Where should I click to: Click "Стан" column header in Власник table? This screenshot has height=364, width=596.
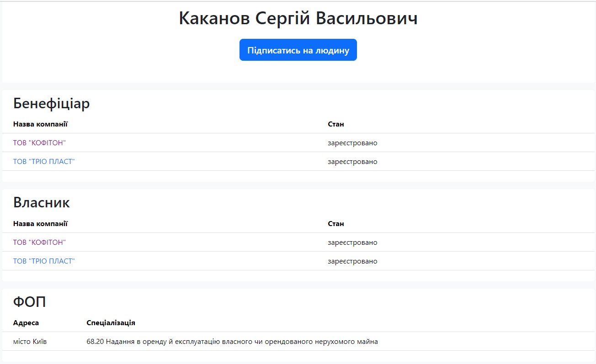336,224
